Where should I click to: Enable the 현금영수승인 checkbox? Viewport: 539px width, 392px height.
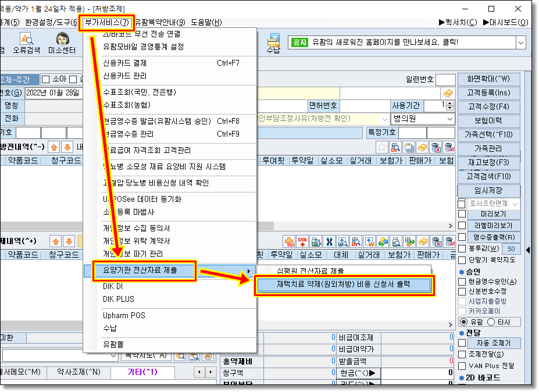461,282
